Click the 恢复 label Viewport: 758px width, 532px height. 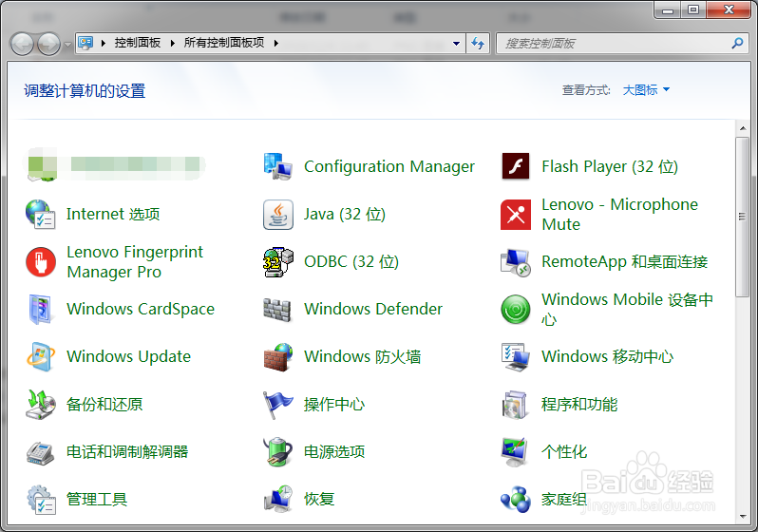(319, 499)
